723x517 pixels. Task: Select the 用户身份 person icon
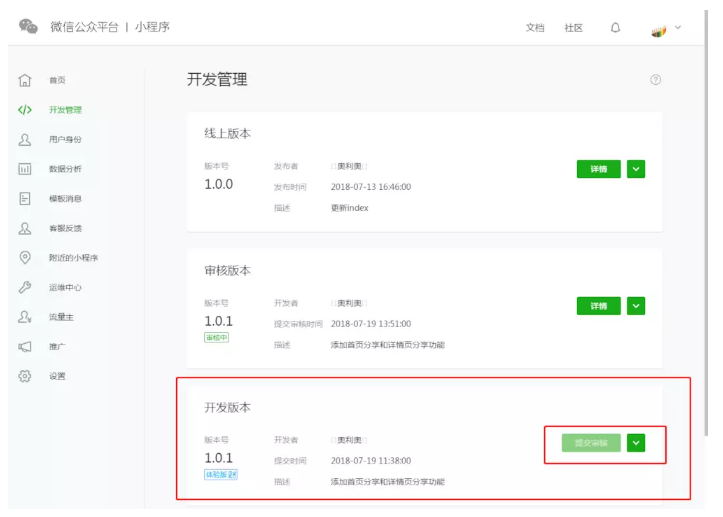pos(25,140)
